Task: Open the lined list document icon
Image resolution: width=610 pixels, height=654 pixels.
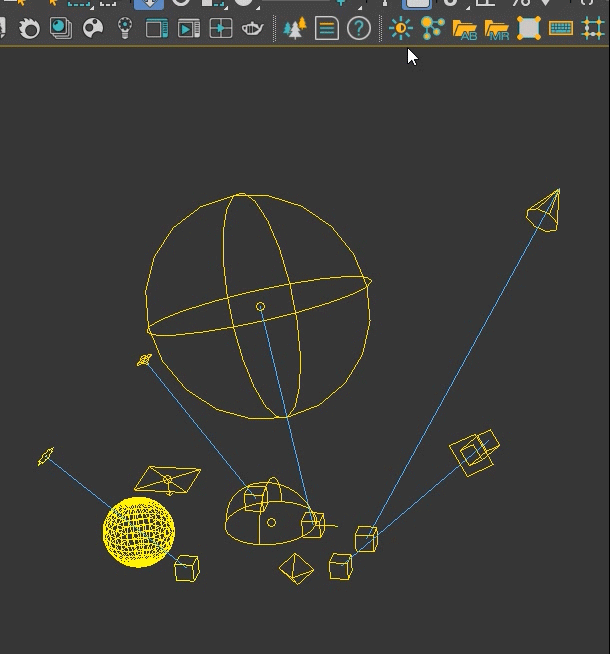Action: pos(326,28)
